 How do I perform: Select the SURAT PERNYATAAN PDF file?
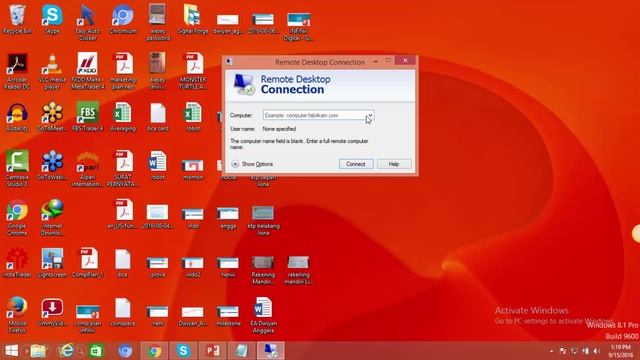[x=123, y=168]
